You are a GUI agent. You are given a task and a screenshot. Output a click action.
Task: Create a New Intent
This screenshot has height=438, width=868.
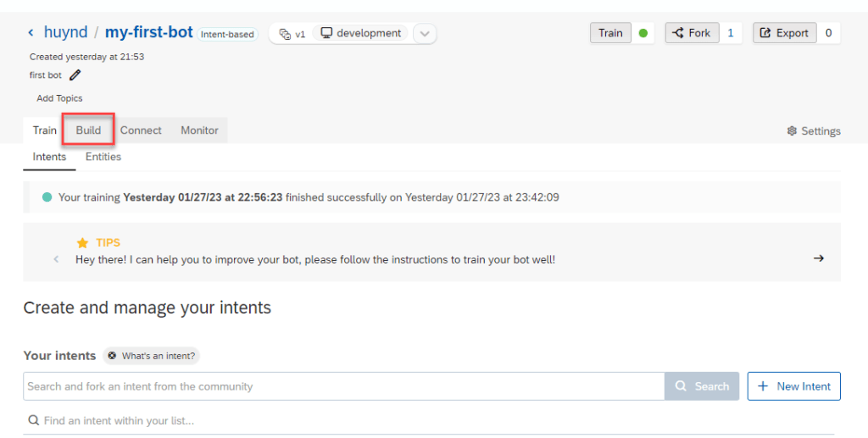point(793,386)
